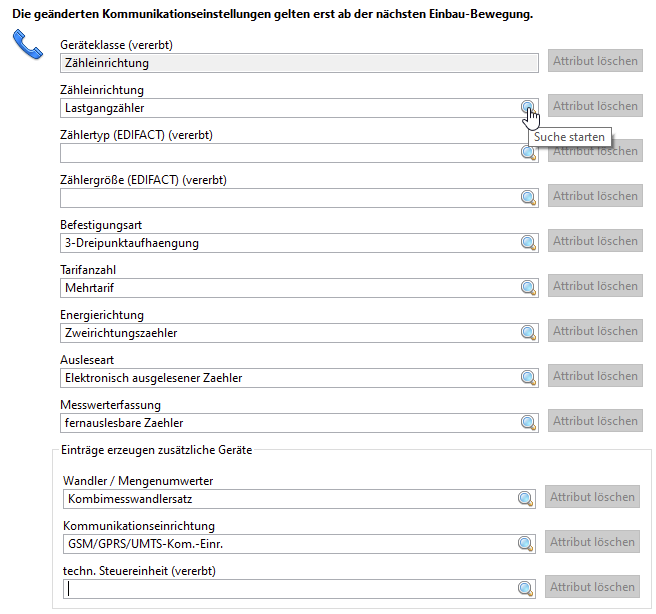The image size is (656, 614).
Task: Click magnifier icon in Befestigungsart field
Action: pos(528,242)
